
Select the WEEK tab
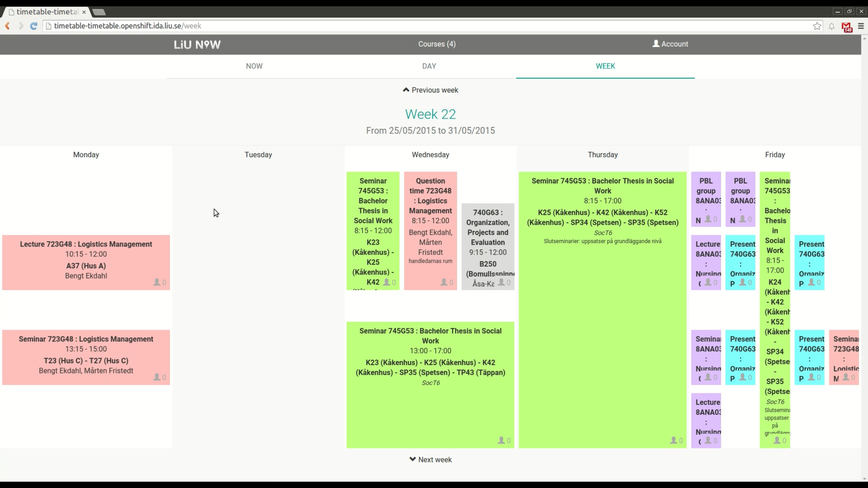tap(605, 66)
